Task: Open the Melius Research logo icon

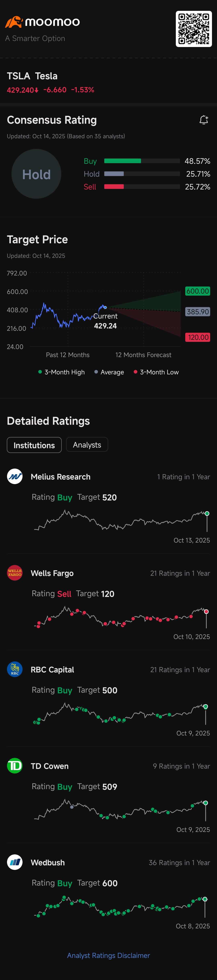Action: 15,476
